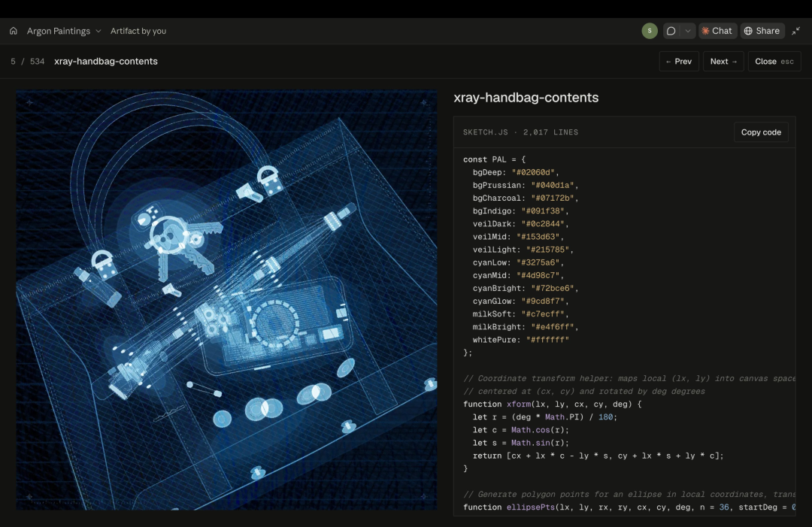Open the Argon Paintings dropdown chevron
The height and width of the screenshot is (527, 812).
pyautogui.click(x=98, y=31)
